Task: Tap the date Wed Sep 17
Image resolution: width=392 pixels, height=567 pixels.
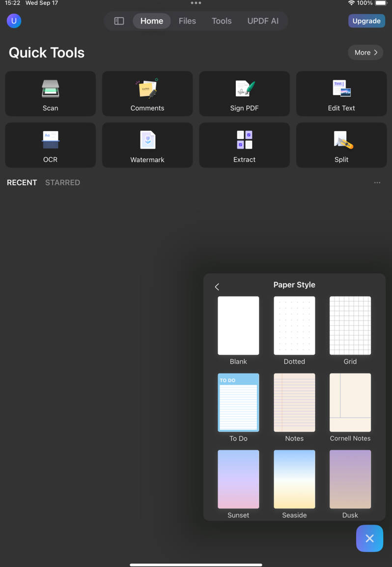Action: click(x=42, y=3)
